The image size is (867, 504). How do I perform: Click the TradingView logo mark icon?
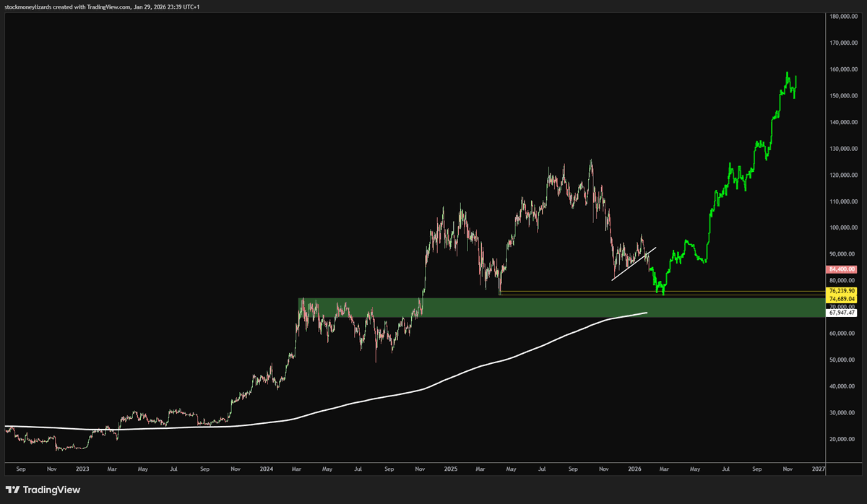pos(12,490)
